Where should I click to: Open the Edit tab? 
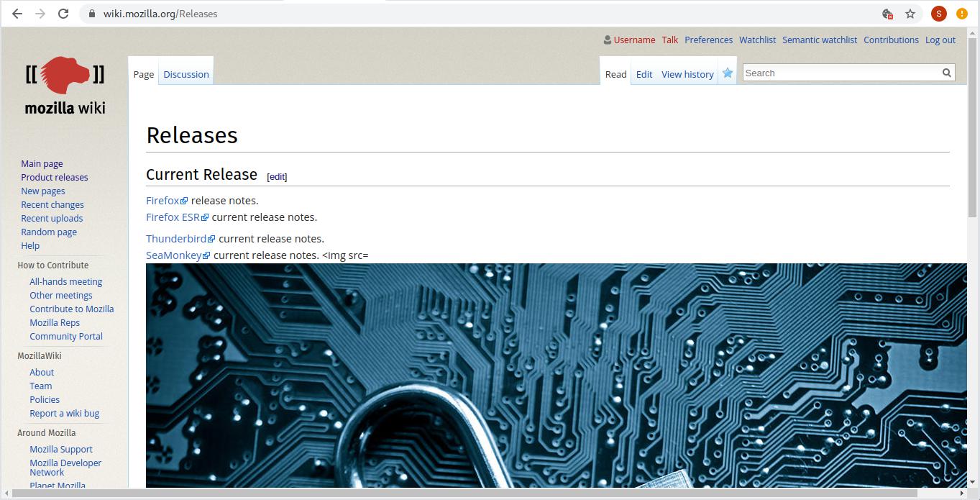click(644, 73)
